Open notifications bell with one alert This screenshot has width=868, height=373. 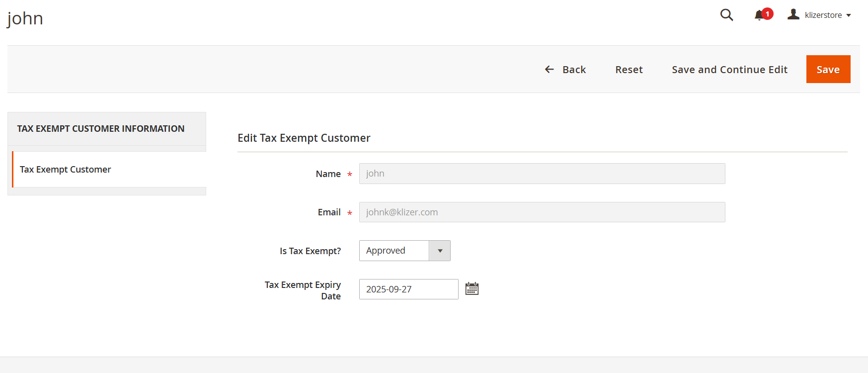(x=763, y=14)
